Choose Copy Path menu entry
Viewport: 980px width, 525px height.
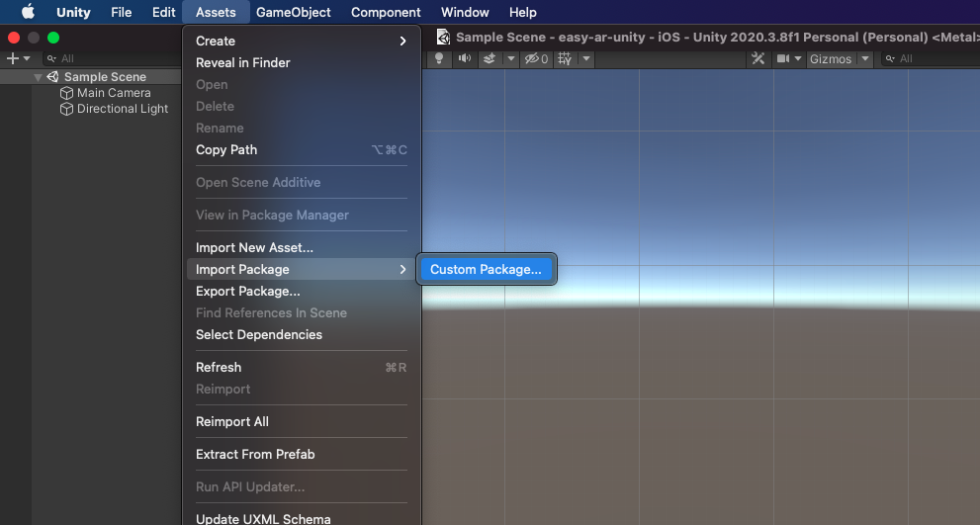point(302,149)
